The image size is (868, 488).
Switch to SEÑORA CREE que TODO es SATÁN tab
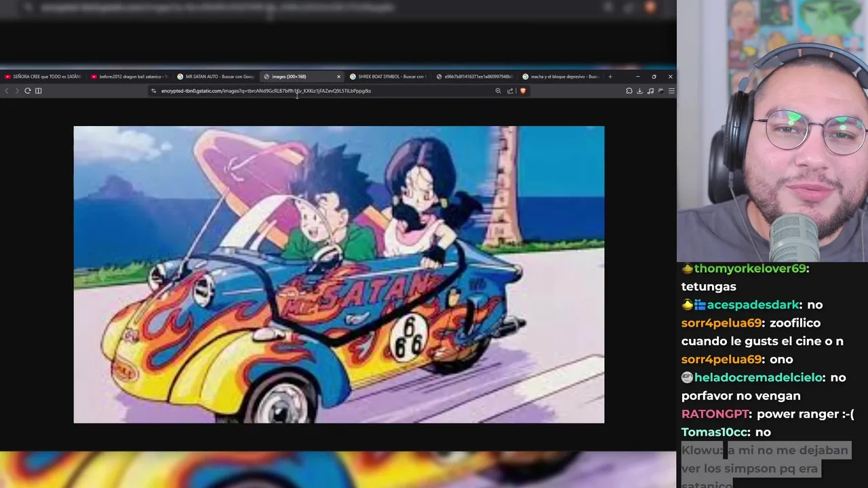(x=42, y=77)
